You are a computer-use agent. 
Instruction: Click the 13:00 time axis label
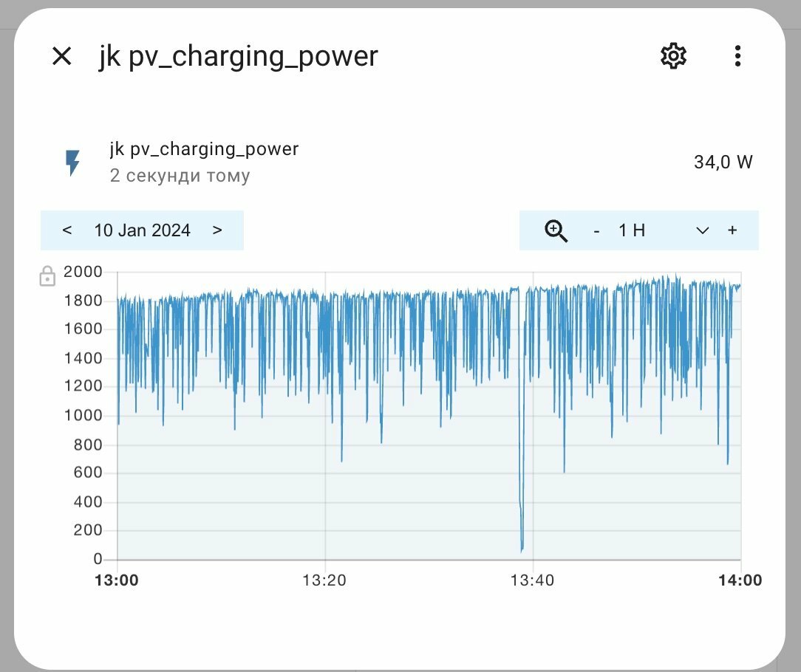click(117, 580)
